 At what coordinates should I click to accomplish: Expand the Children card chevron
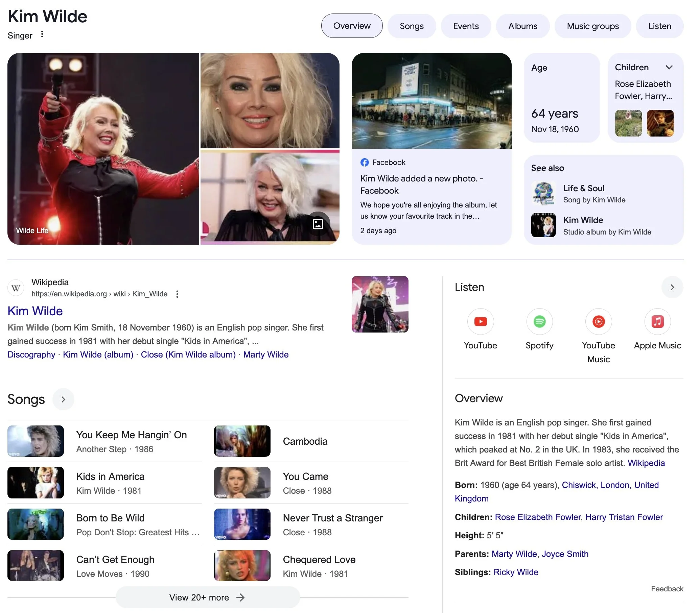[669, 67]
